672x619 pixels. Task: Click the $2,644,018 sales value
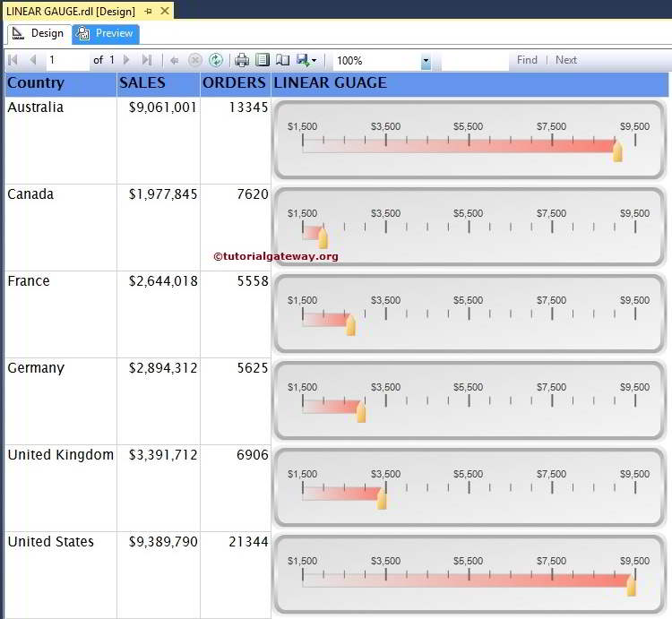[163, 281]
